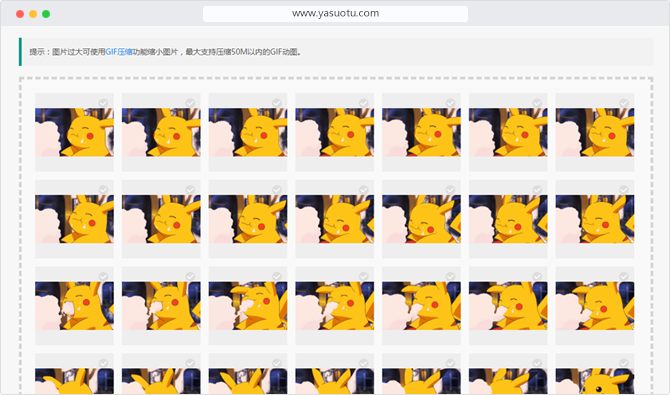This screenshot has height=395, width=670.
Task: Select last thumbnail in bottom partially visible row
Action: (595, 381)
